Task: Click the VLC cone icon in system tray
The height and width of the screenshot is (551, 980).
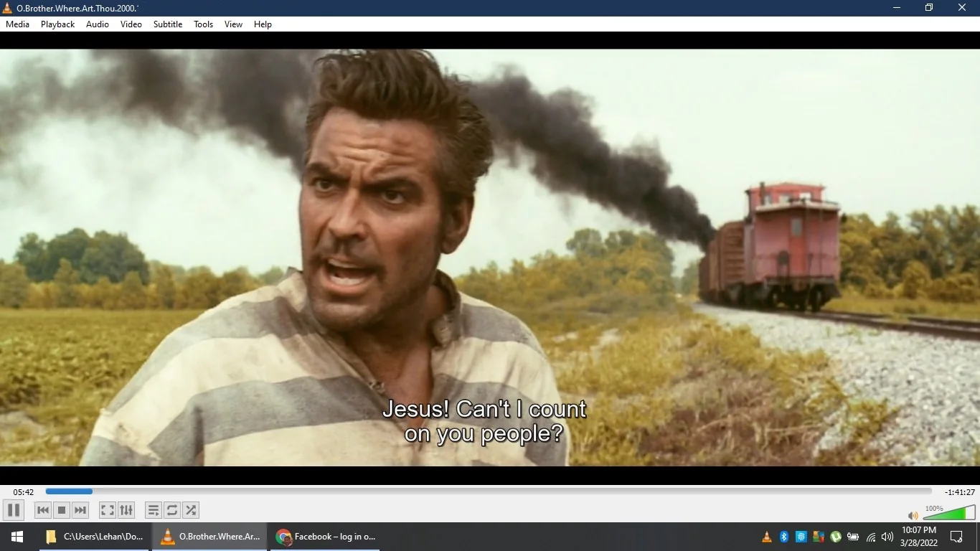Action: pyautogui.click(x=767, y=537)
